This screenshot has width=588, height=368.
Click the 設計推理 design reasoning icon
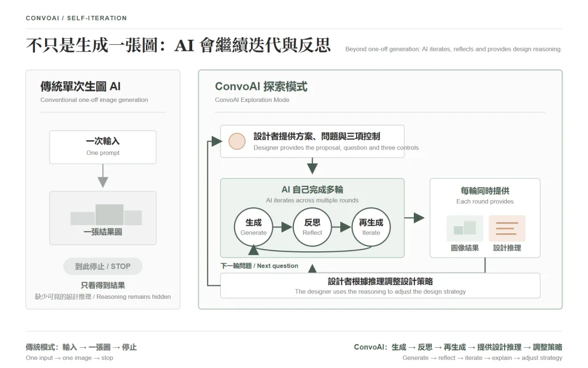click(507, 228)
